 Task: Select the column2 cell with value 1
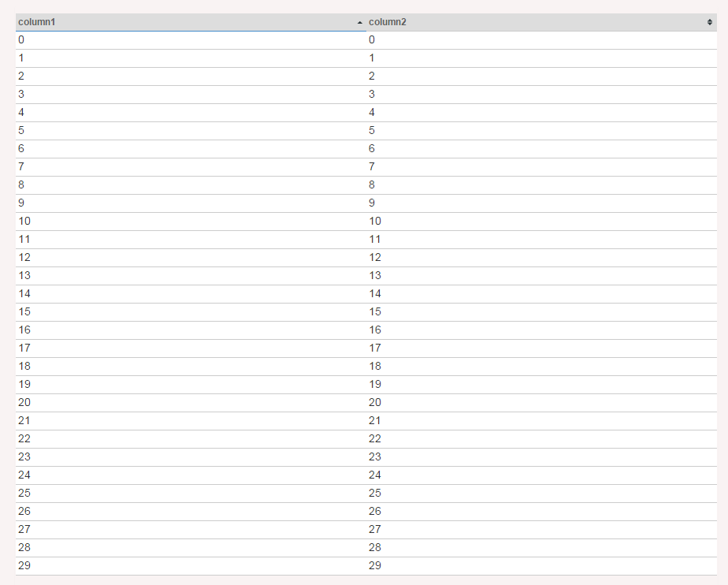(541, 58)
